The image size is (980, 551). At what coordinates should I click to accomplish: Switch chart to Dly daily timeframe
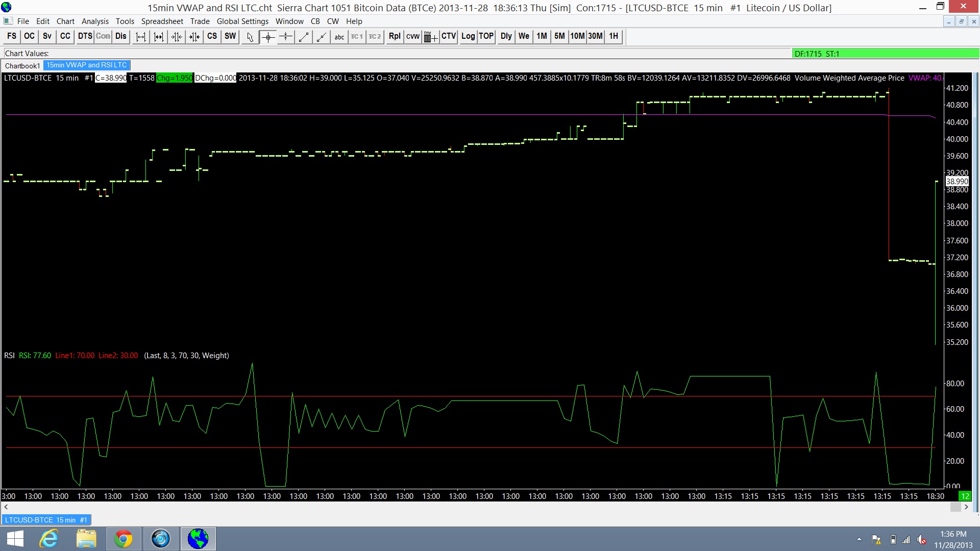click(x=506, y=36)
